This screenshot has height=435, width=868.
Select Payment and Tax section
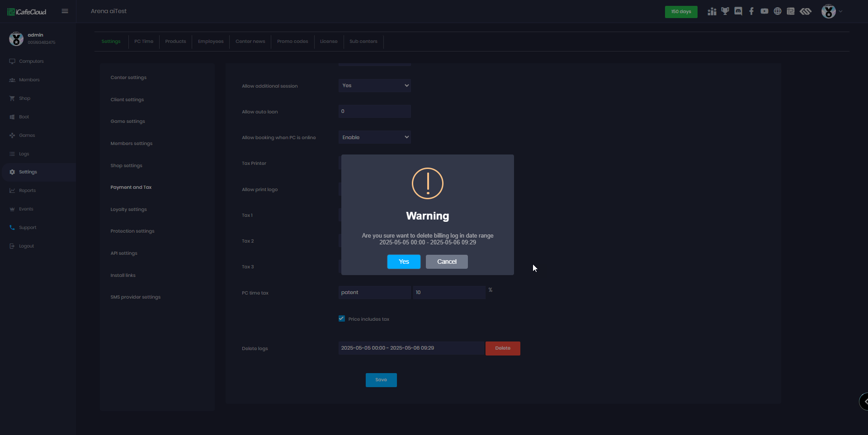[131, 187]
